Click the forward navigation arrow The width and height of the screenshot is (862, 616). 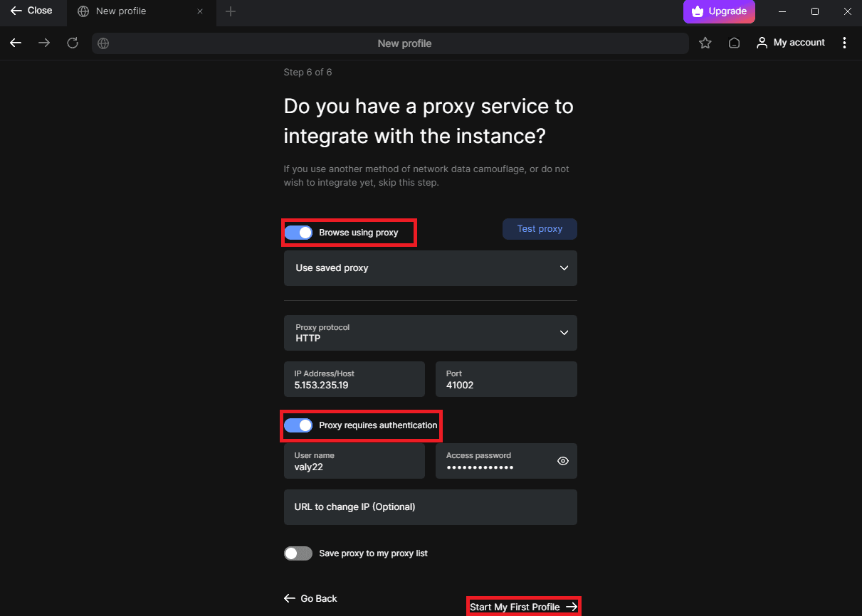pyautogui.click(x=43, y=43)
